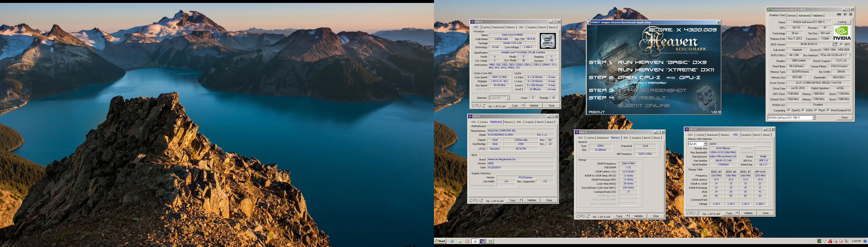
Task: Click the Intel Core i9 logo in CPU-Z
Action: [x=548, y=41]
